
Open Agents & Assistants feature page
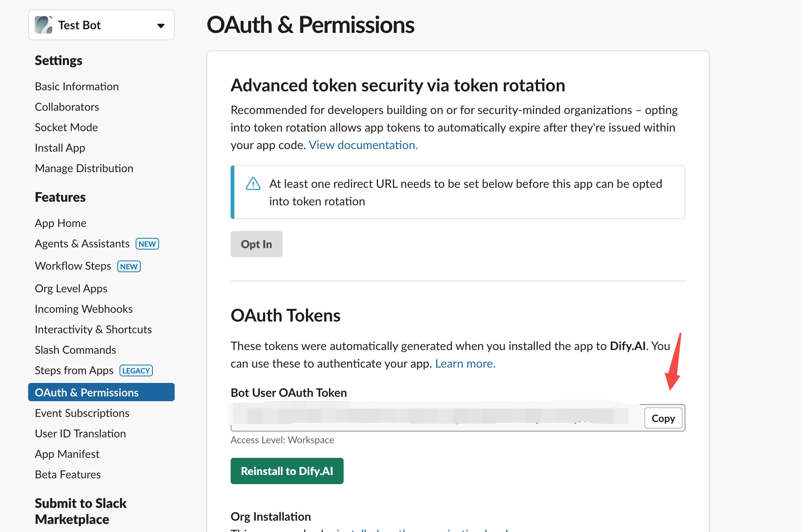tap(82, 244)
